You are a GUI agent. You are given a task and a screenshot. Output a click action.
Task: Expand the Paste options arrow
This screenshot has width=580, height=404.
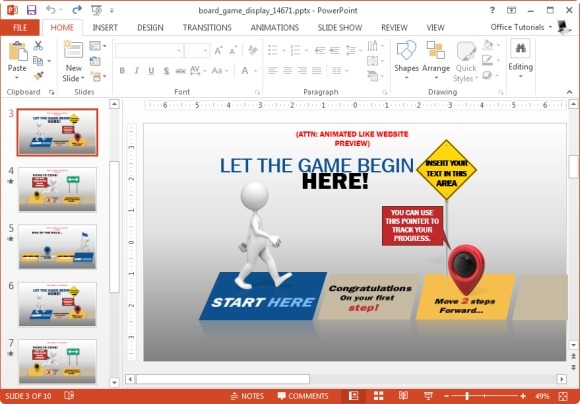pyautogui.click(x=17, y=78)
